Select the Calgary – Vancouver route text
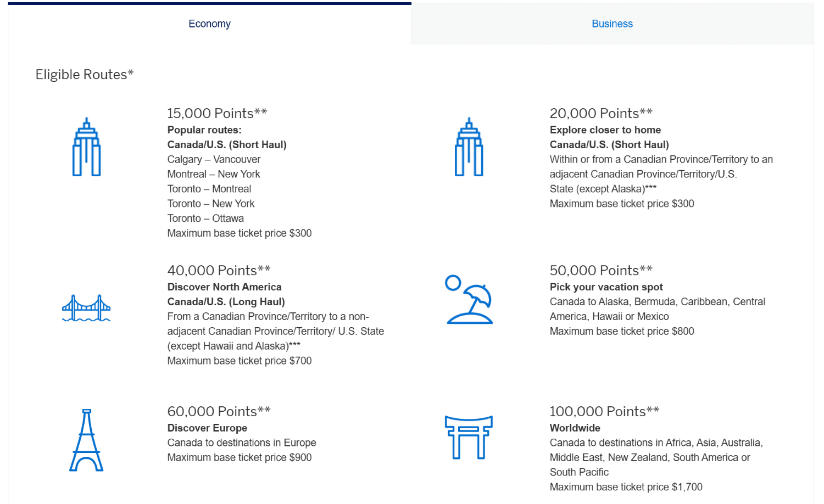Viewport: 824px width, 504px height. pyautogui.click(x=214, y=159)
